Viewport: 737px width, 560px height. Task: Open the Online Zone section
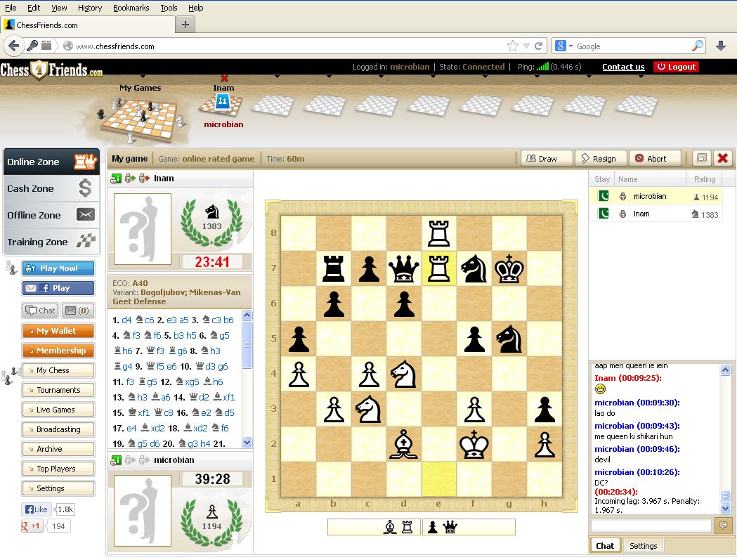click(51, 162)
